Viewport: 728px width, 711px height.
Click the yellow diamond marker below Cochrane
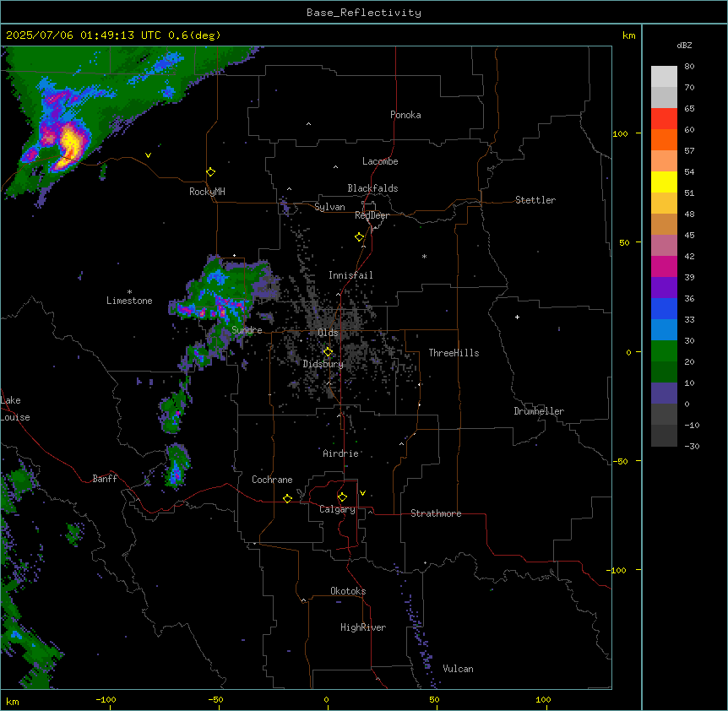pyautogui.click(x=287, y=498)
